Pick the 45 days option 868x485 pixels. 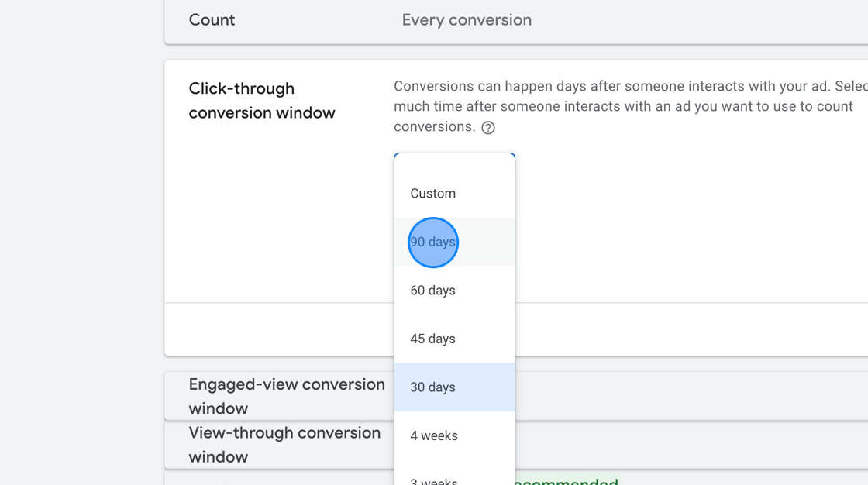click(454, 339)
